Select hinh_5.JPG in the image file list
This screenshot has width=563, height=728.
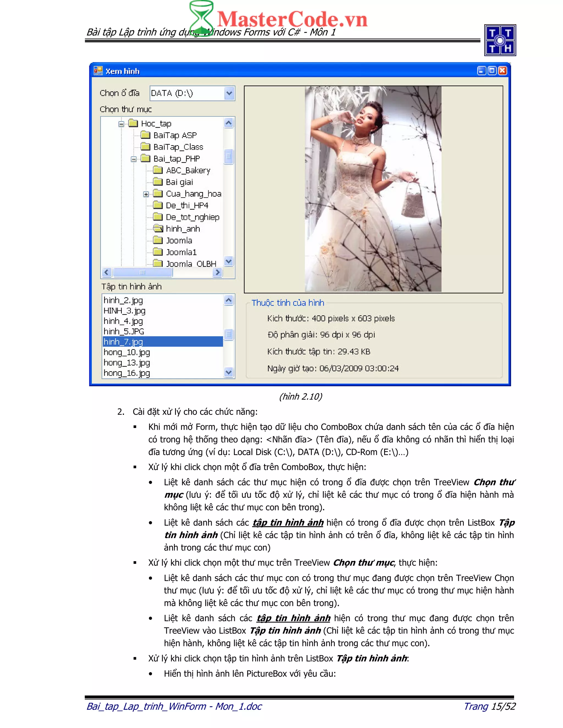[124, 331]
